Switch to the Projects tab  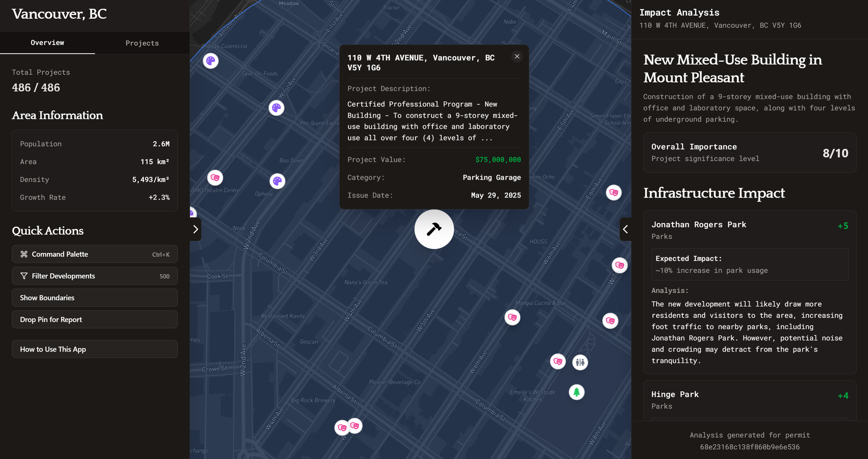click(142, 43)
